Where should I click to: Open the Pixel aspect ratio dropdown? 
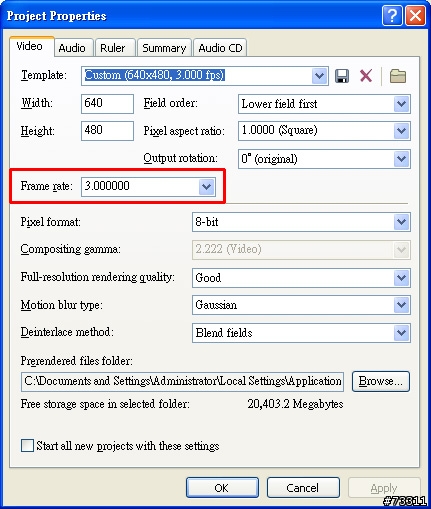click(401, 131)
